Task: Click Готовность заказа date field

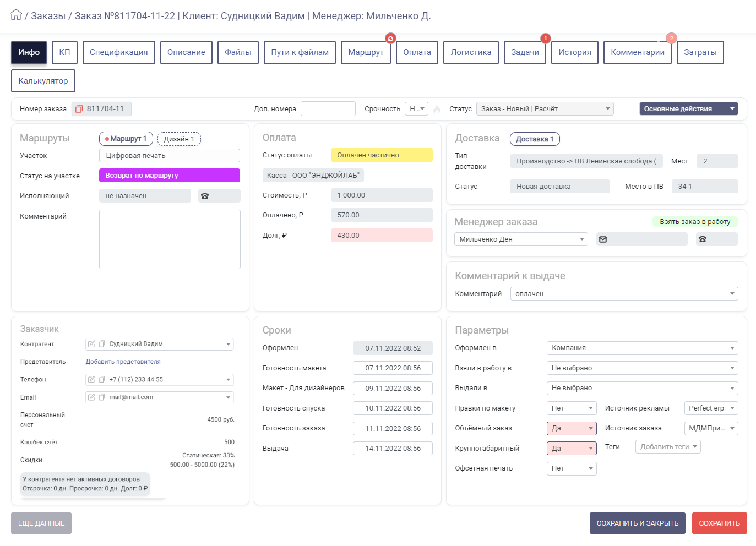Action: point(393,428)
